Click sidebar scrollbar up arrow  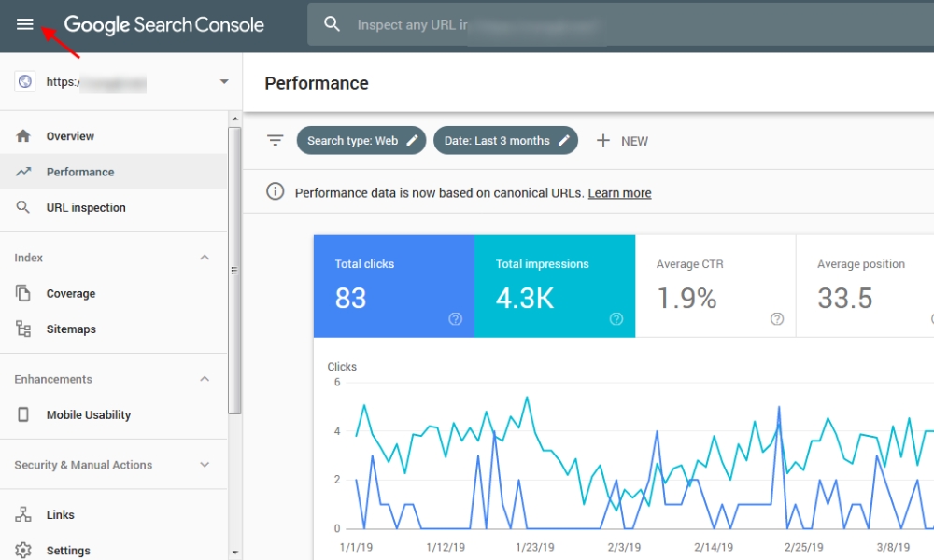pos(234,119)
